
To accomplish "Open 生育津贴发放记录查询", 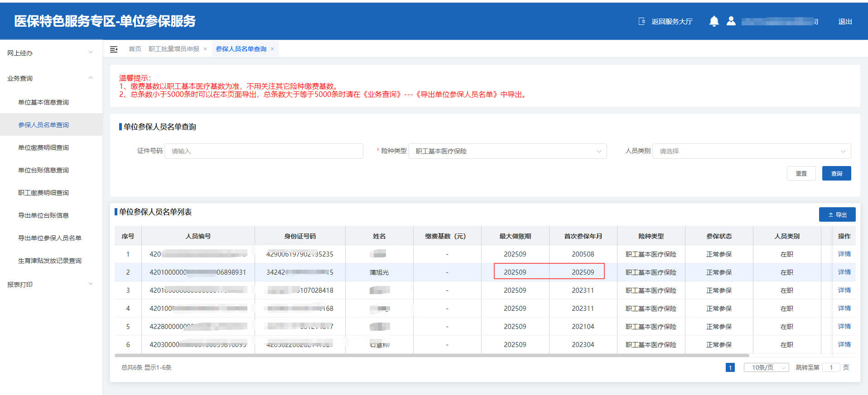I will (50, 261).
